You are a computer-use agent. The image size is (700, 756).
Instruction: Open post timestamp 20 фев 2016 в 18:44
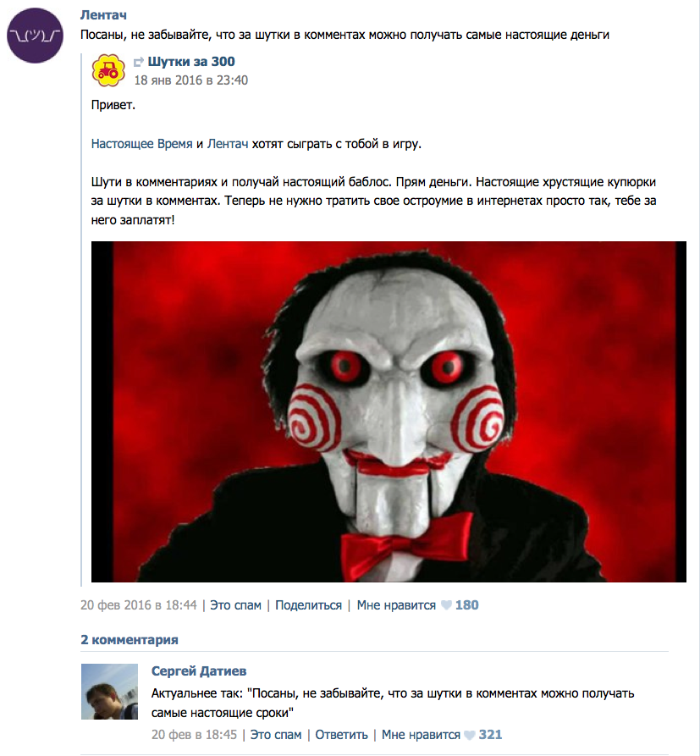coord(139,605)
